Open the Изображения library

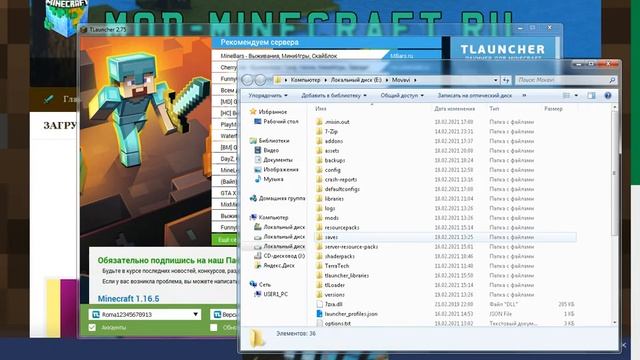[x=276, y=169]
